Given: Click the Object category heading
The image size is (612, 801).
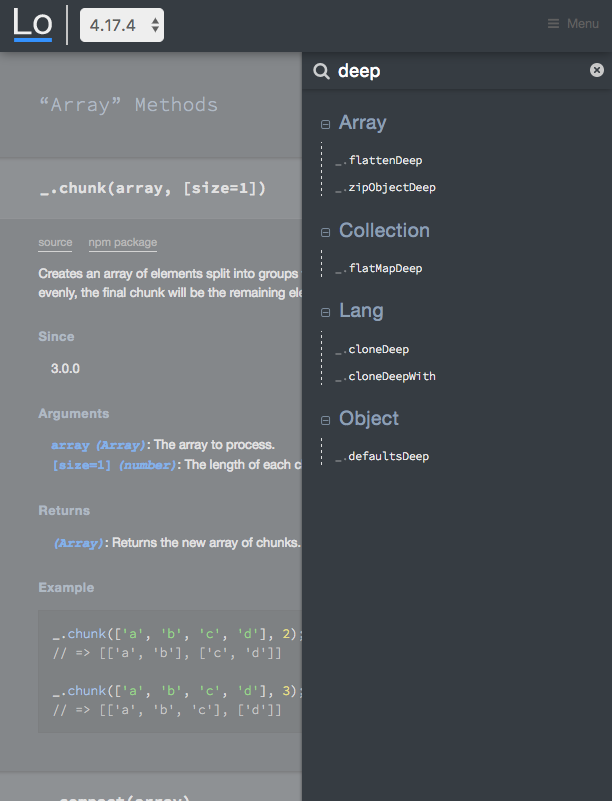Looking at the screenshot, I should click(x=369, y=418).
